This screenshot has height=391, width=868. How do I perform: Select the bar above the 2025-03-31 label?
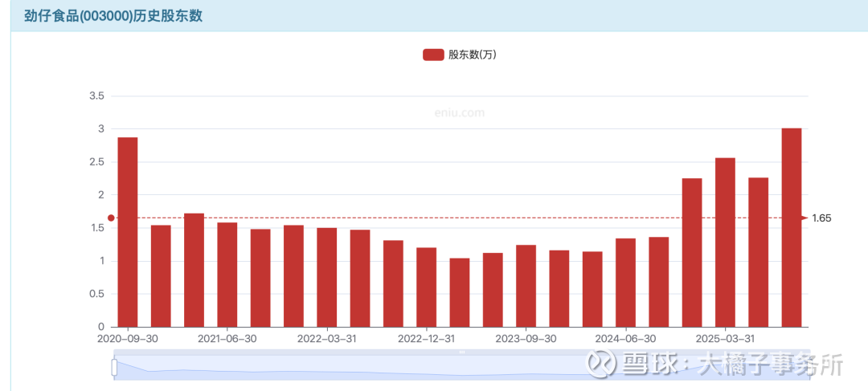point(725,242)
